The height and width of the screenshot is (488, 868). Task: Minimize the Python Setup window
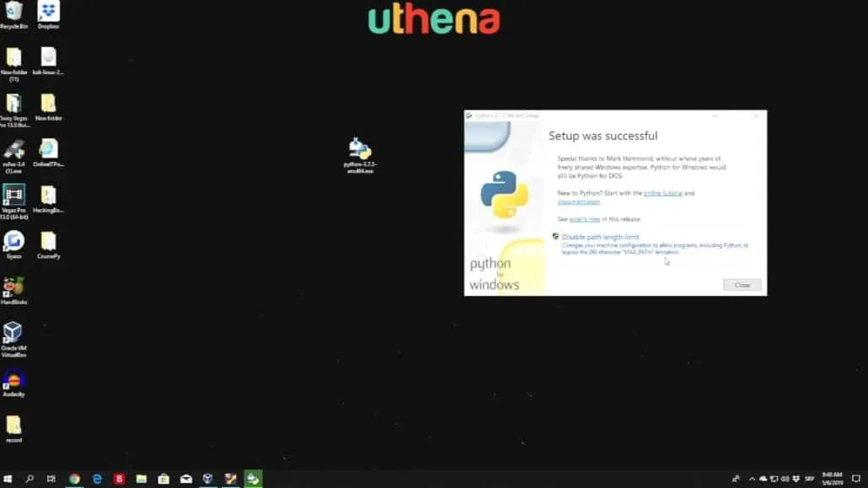(x=715, y=115)
